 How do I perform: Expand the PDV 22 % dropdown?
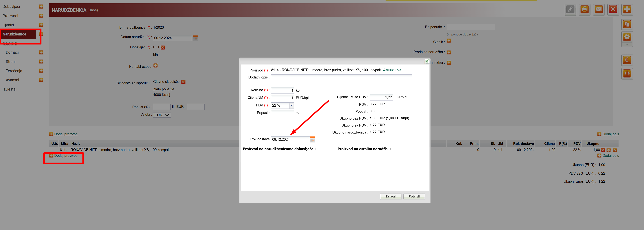pyautogui.click(x=292, y=106)
